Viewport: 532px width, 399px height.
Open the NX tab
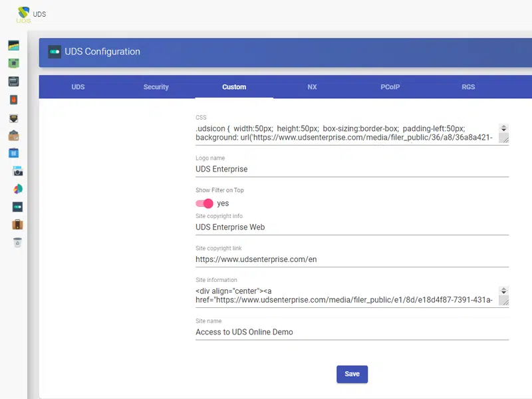coord(312,87)
